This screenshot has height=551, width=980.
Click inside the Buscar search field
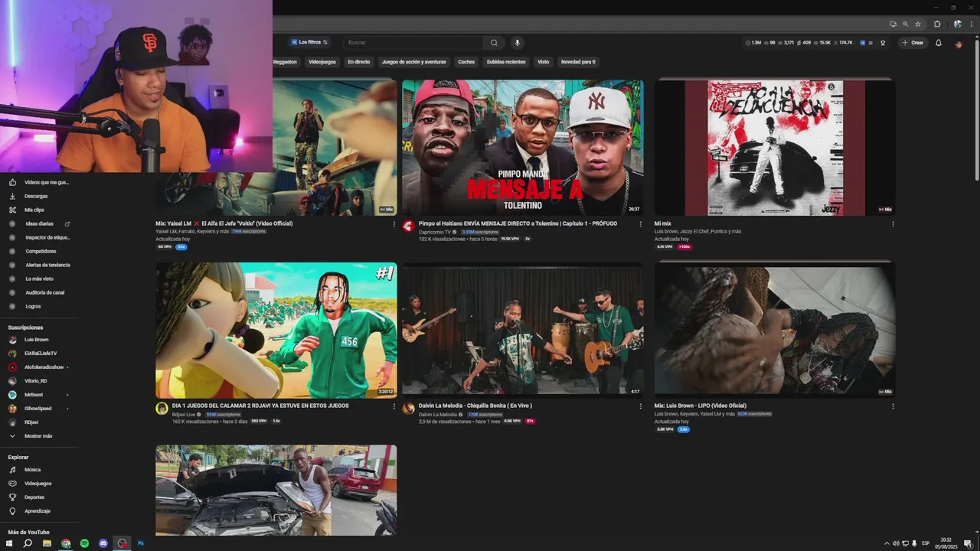(413, 43)
